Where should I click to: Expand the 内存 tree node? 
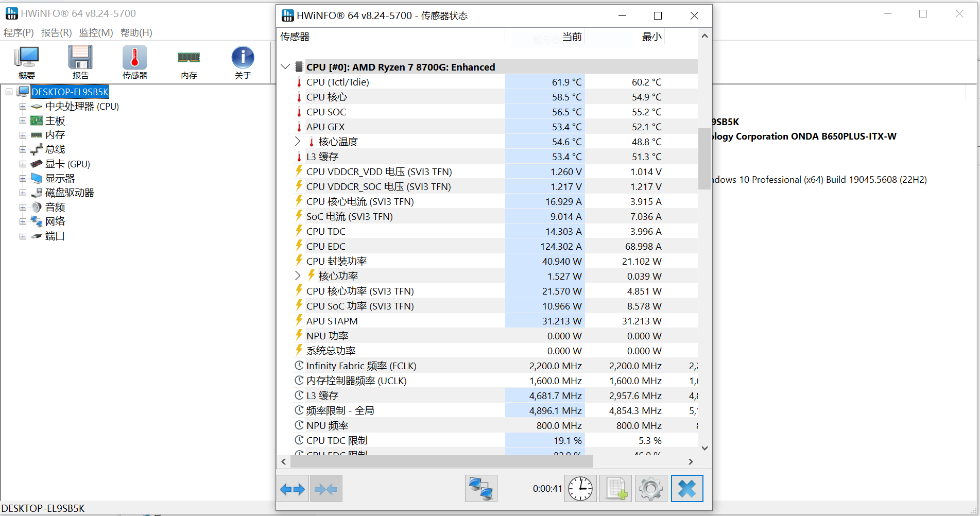(23, 135)
